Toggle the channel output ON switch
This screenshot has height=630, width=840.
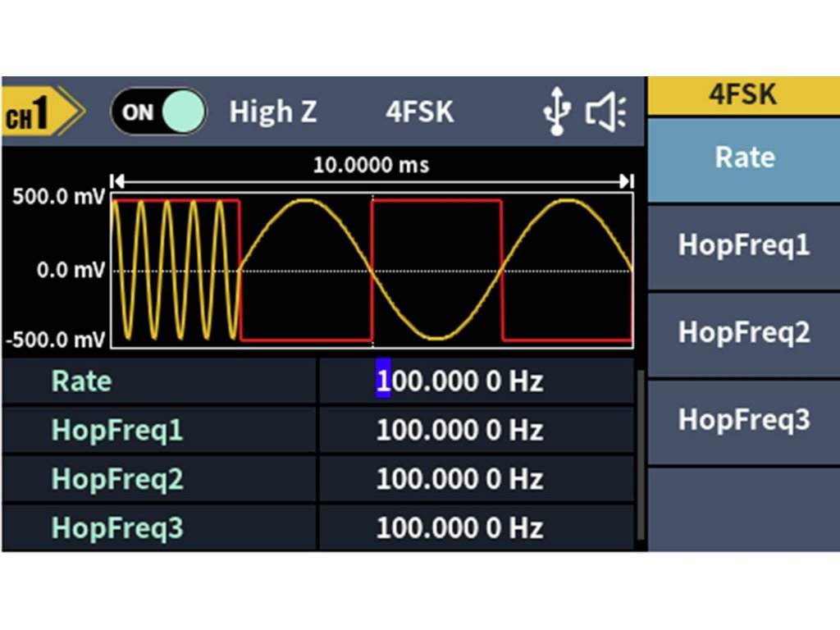coord(159,112)
